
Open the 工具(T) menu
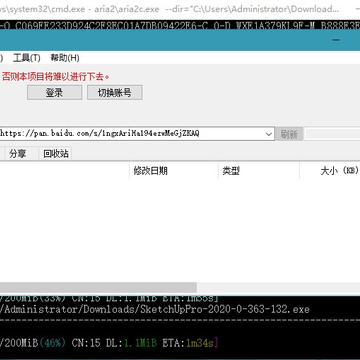27,58
